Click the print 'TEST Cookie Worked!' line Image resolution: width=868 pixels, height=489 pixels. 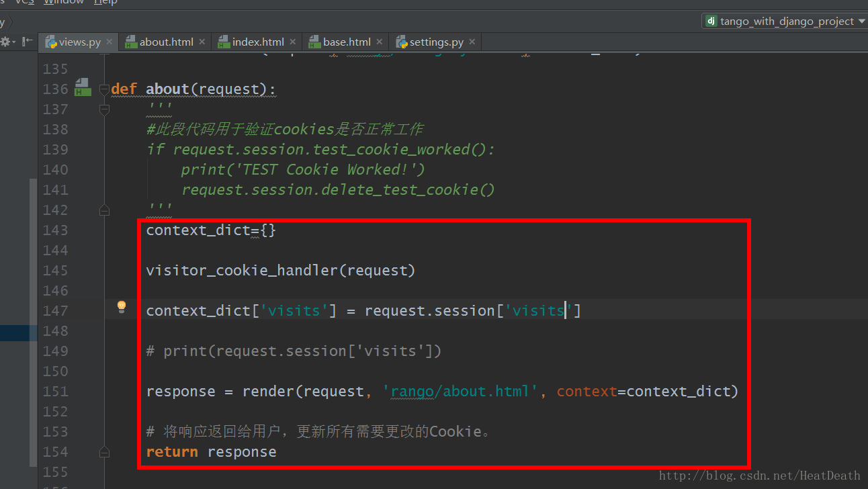[x=303, y=169]
